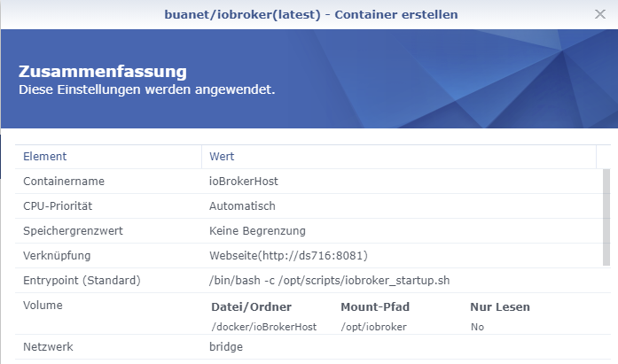Click the /opt/iobroker mount path
Viewport: 618px width, 364px height.
pyautogui.click(x=373, y=327)
